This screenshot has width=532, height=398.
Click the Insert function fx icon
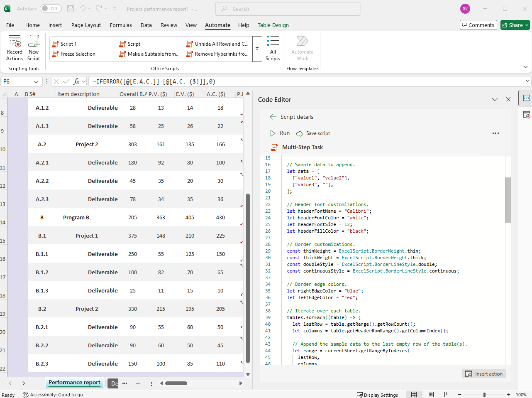(x=77, y=81)
